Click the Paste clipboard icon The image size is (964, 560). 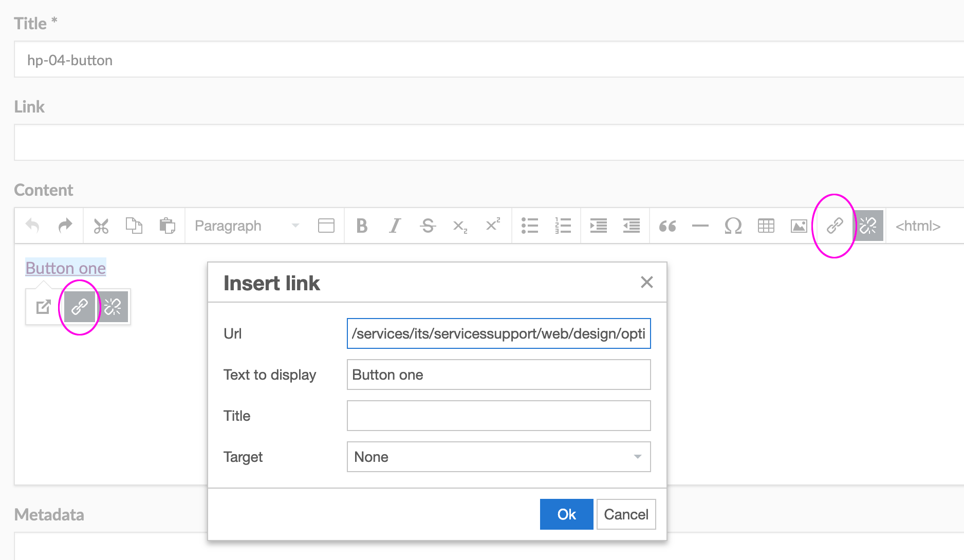(x=167, y=226)
